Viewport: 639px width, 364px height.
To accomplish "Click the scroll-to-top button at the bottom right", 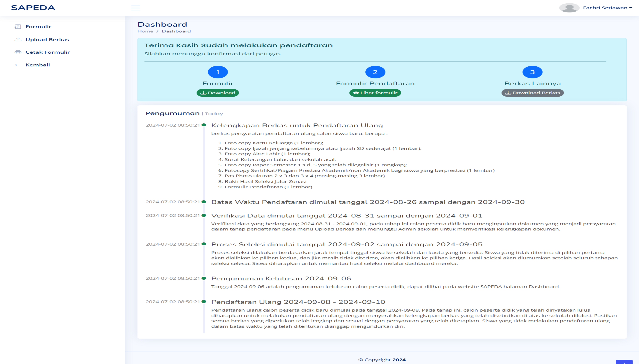I will coord(624,362).
